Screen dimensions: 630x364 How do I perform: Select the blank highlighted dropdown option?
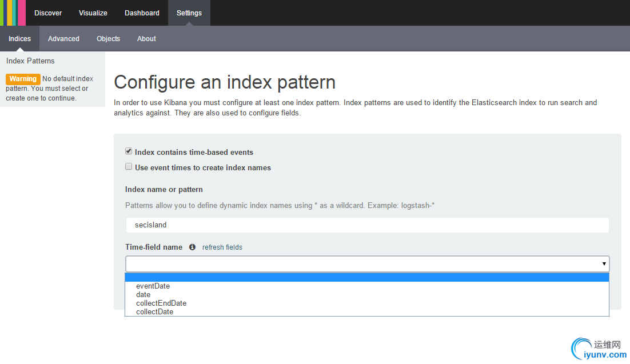click(x=366, y=278)
